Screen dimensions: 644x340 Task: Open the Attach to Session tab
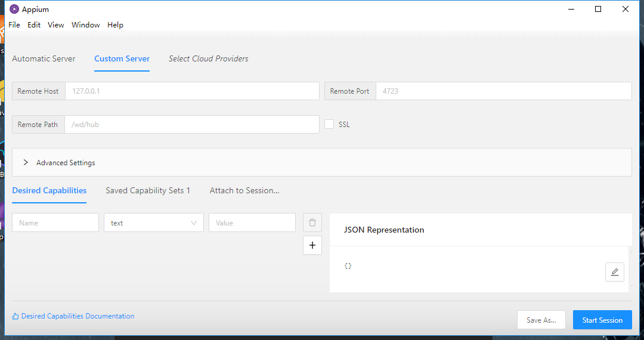[244, 190]
